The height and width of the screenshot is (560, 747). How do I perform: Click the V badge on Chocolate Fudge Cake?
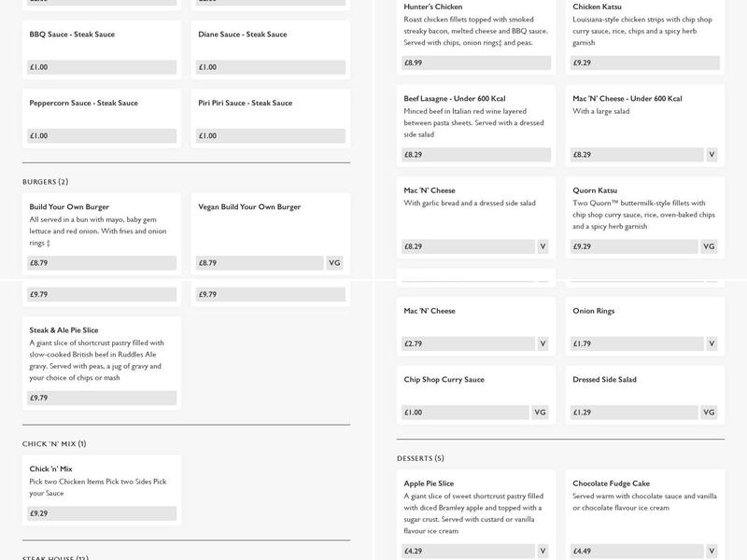712,551
